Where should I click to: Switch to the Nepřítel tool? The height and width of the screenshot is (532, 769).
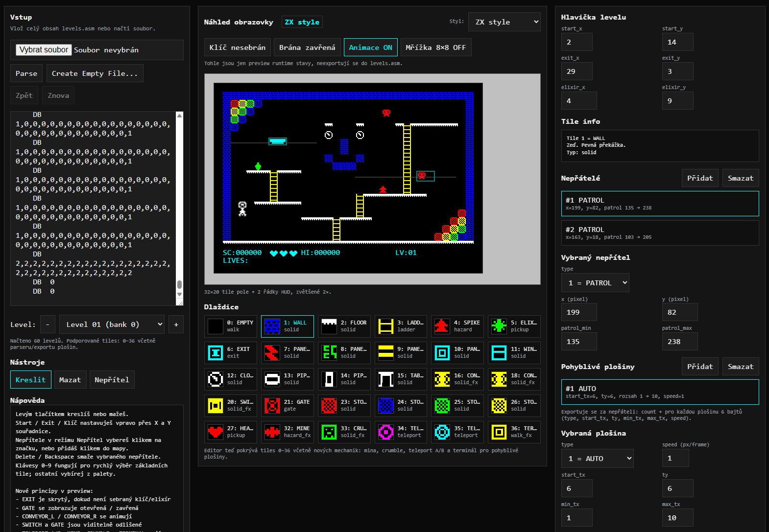point(112,380)
